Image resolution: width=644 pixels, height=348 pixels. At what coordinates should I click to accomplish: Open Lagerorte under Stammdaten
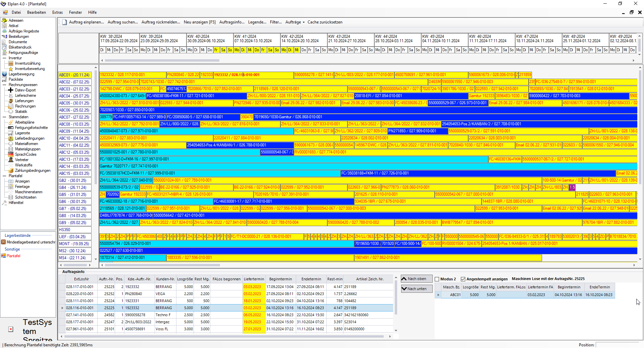click(22, 133)
